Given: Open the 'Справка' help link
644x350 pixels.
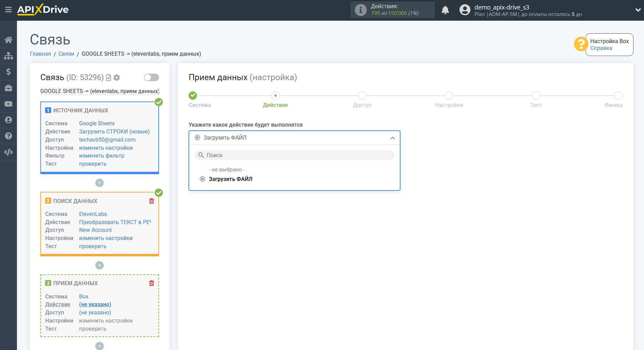Looking at the screenshot, I should coord(601,48).
